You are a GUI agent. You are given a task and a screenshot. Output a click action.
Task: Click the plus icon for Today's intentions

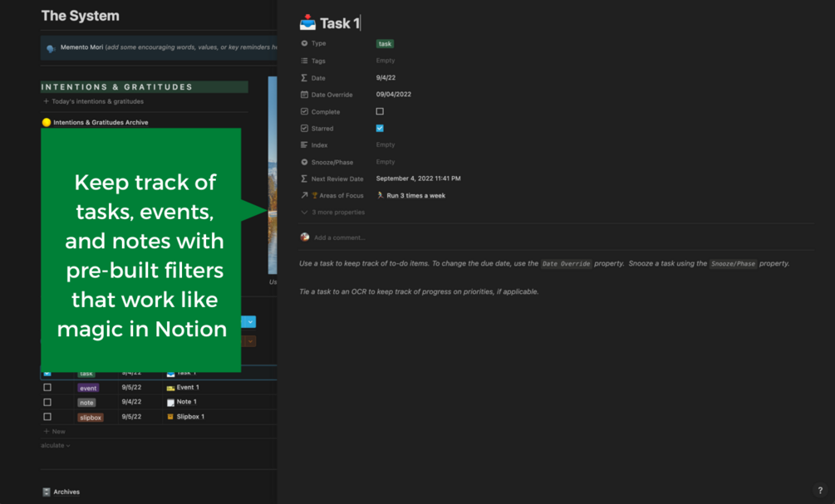pos(47,101)
